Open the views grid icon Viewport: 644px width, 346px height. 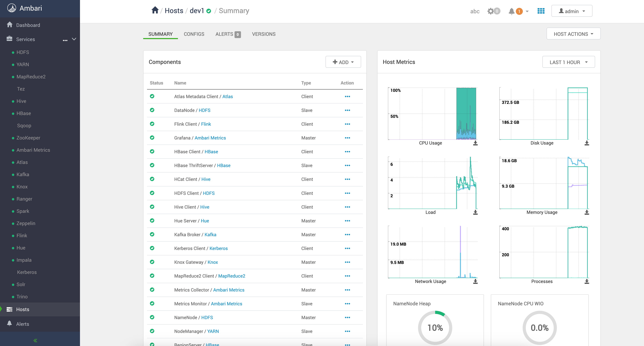click(541, 11)
